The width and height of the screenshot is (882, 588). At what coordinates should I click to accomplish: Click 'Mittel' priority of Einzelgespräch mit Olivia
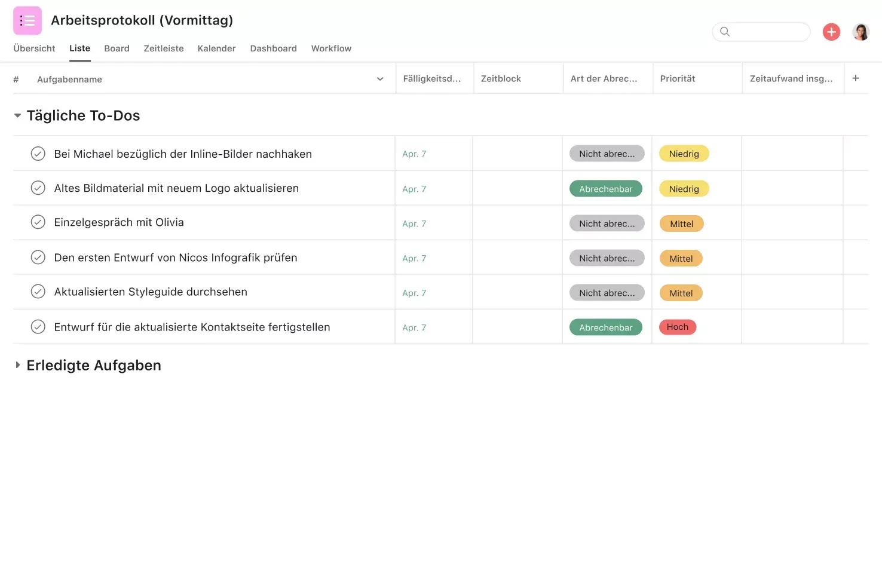681,223
